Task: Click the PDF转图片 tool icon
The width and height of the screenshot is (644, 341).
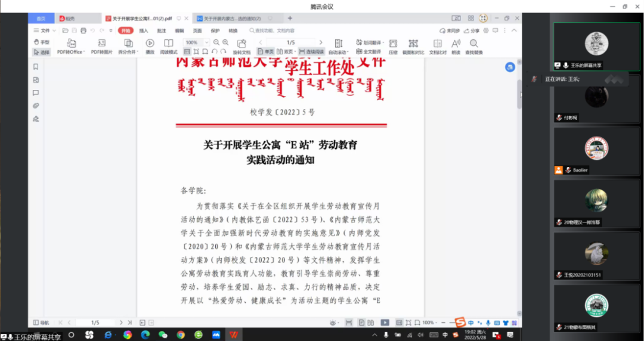Action: pos(101,43)
